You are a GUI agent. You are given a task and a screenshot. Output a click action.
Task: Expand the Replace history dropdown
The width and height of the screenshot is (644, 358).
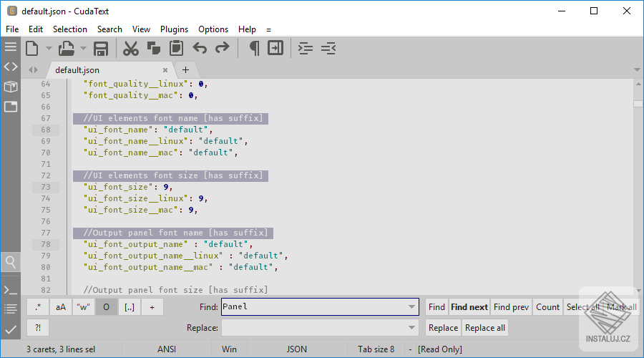[411, 328]
